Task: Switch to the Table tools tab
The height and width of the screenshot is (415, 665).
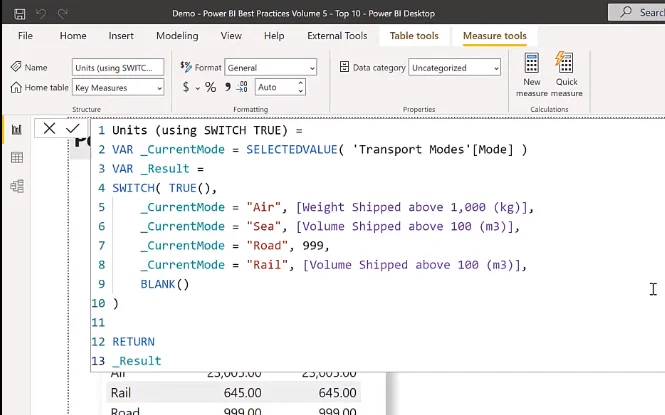Action: [414, 36]
